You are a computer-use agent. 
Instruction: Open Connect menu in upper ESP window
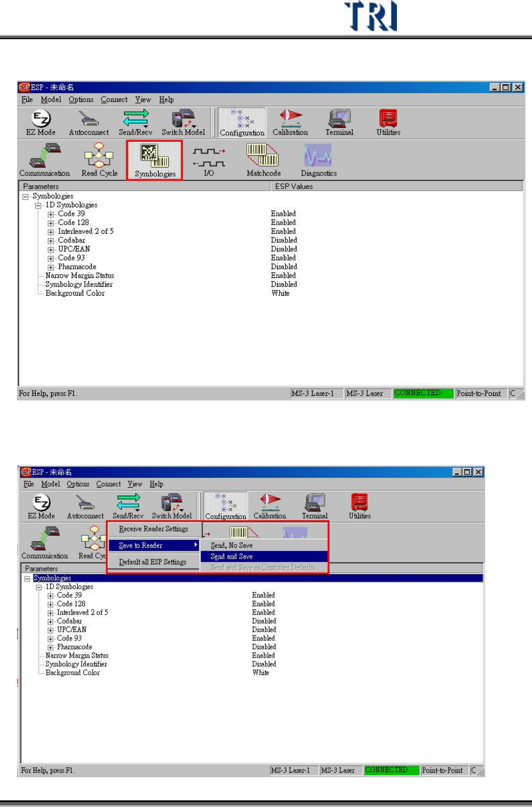[114, 100]
